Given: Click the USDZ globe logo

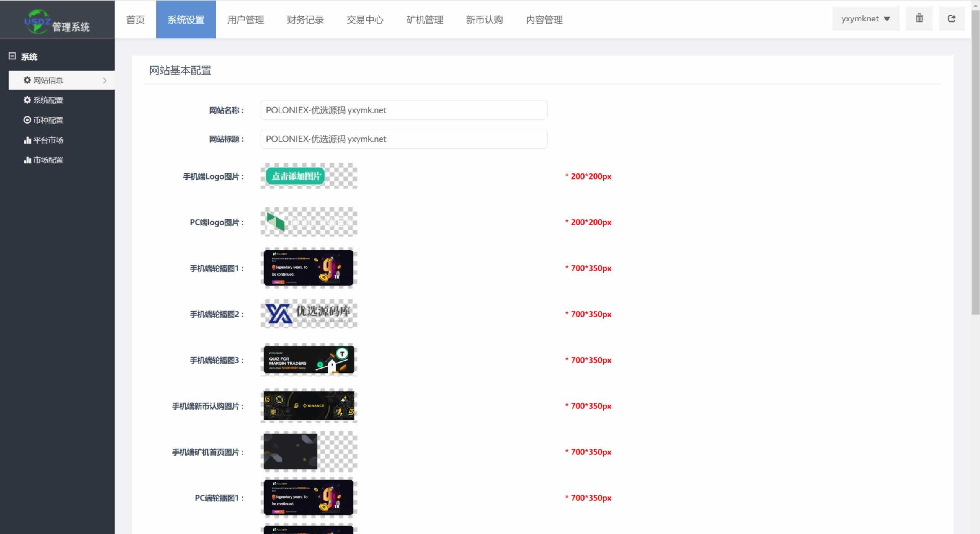Looking at the screenshot, I should pyautogui.click(x=38, y=21).
